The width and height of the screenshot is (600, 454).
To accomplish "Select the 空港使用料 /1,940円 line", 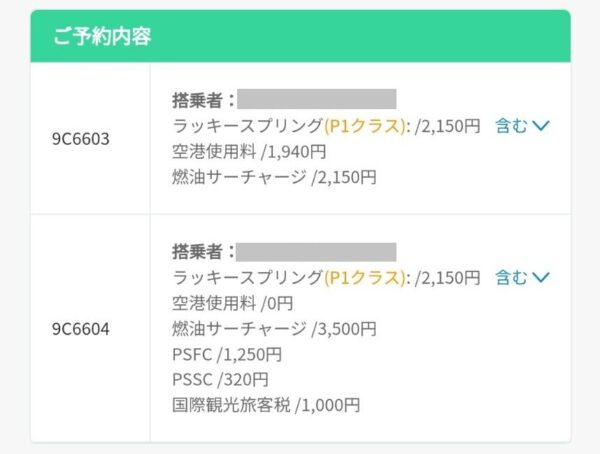I will click(250, 152).
